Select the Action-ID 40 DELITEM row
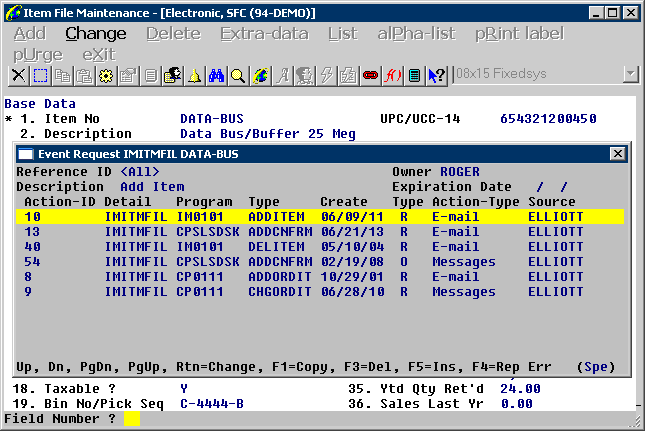Screen dimensions: 645x431 (320, 247)
